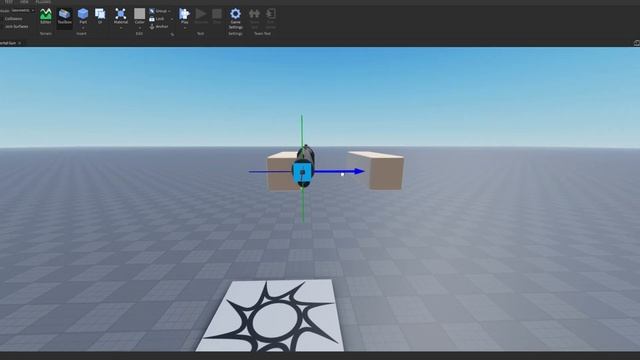Viewport: 640px width, 360px height.
Task: Select the blue gun part in viewport
Action: pos(302,173)
